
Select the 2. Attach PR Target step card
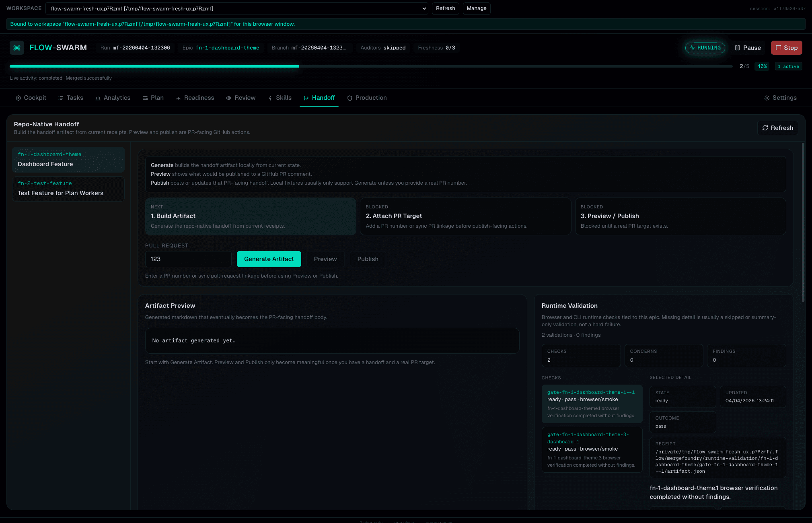tap(465, 216)
